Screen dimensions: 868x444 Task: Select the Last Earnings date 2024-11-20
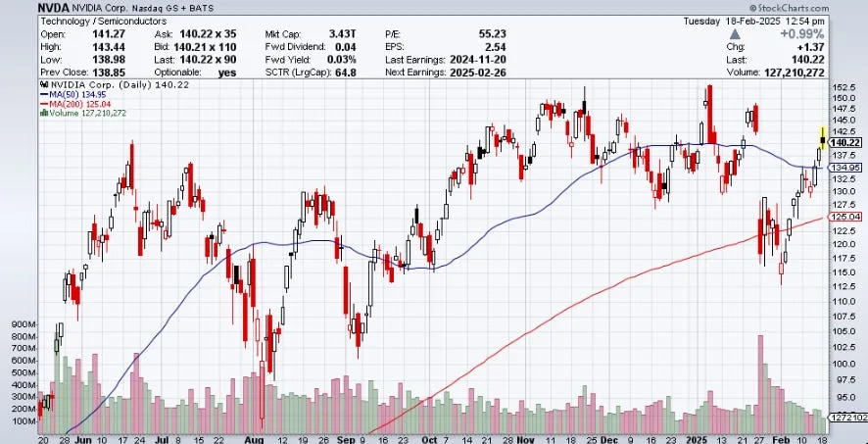[477, 60]
